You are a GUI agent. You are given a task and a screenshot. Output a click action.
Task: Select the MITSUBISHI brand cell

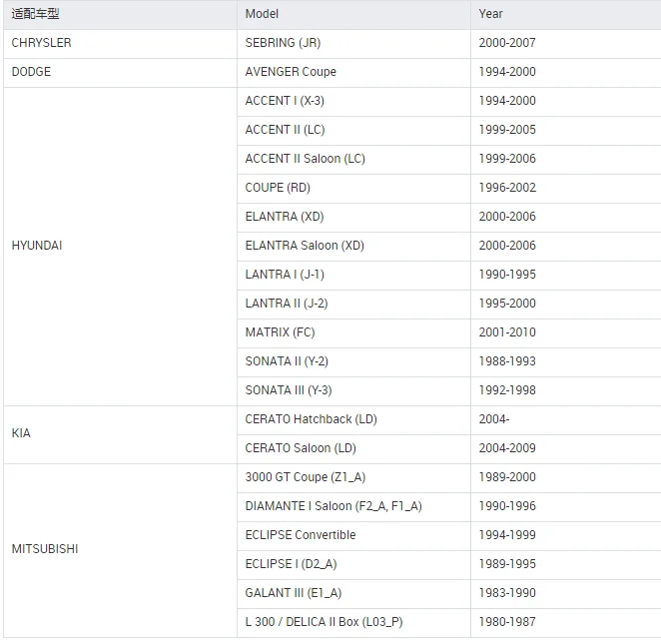click(120, 551)
